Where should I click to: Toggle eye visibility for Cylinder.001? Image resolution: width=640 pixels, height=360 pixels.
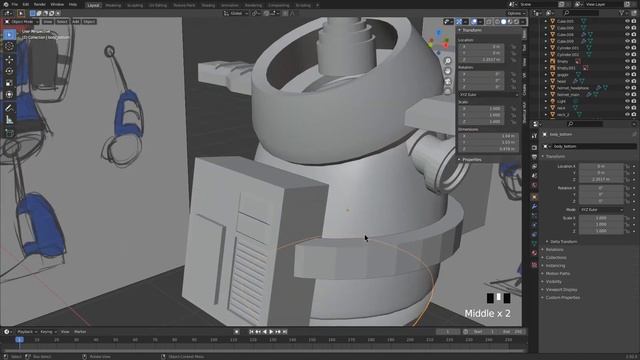click(x=627, y=48)
